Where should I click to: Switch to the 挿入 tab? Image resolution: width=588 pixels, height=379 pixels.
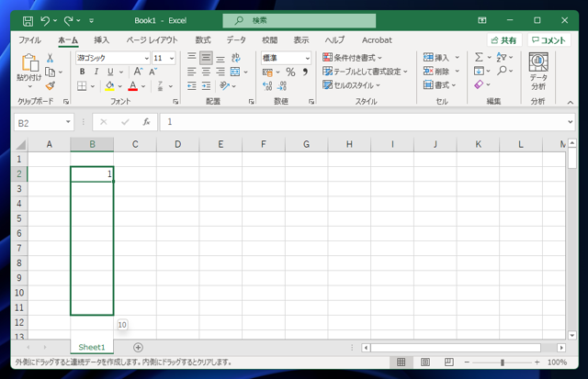pyautogui.click(x=101, y=40)
